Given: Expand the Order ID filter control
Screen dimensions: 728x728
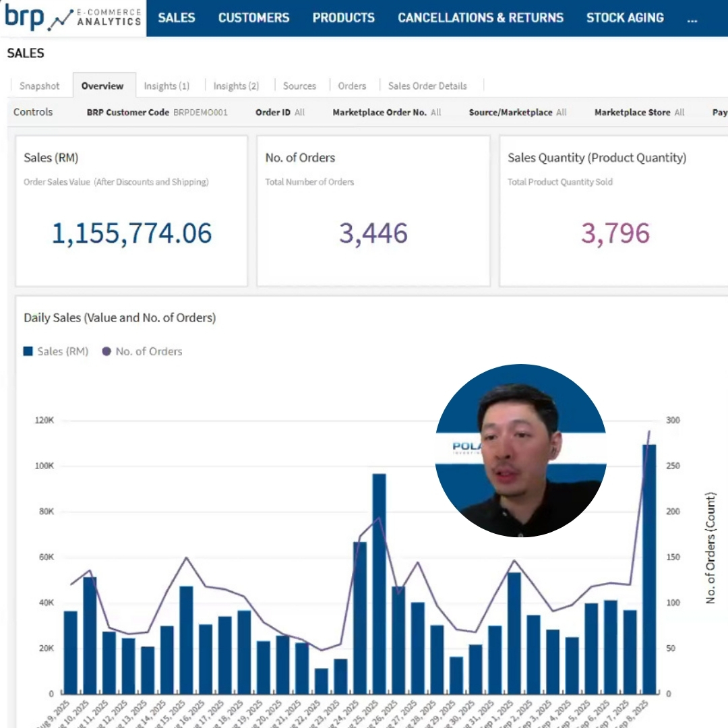Looking at the screenshot, I should (280, 113).
